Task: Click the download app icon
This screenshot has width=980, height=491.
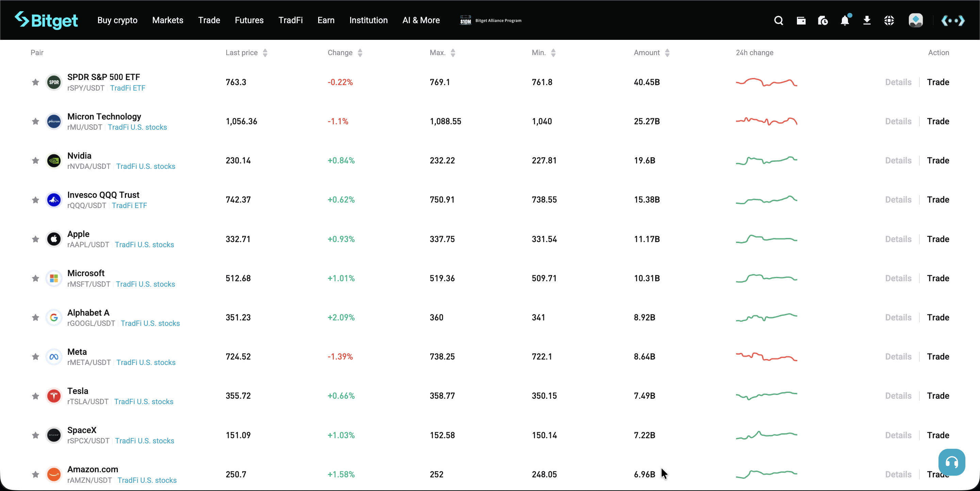Action: (867, 20)
